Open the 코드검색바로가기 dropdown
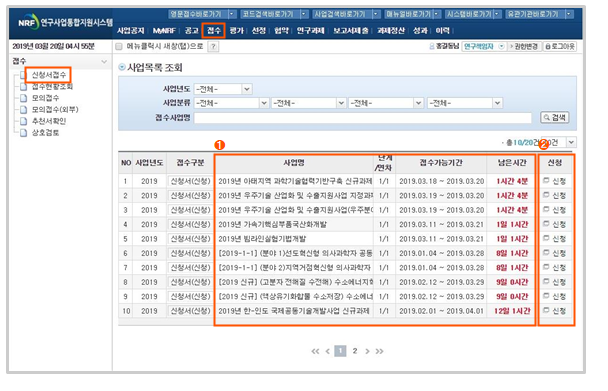 [304, 14]
